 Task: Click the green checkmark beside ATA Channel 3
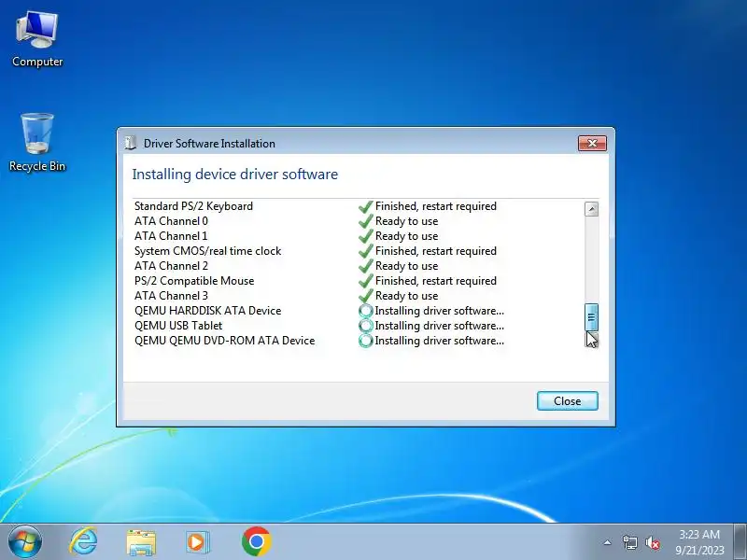coord(365,296)
